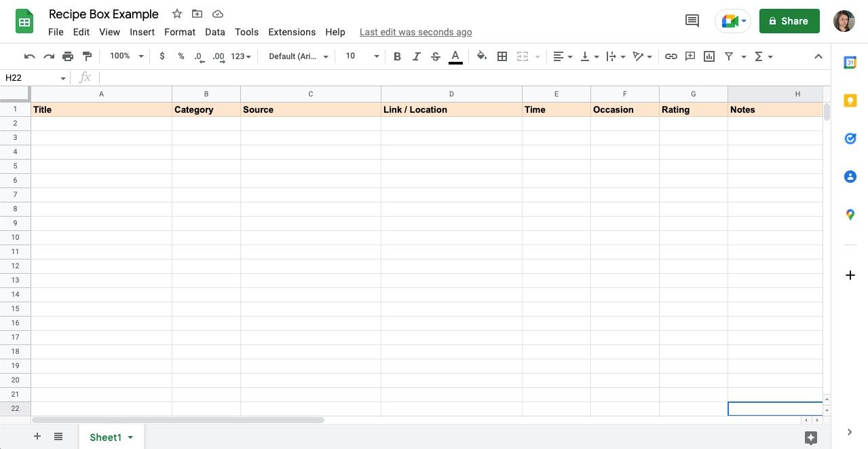Screen dimensions: 868x449
Task: Add a new sheet with plus
Action: click(37, 437)
